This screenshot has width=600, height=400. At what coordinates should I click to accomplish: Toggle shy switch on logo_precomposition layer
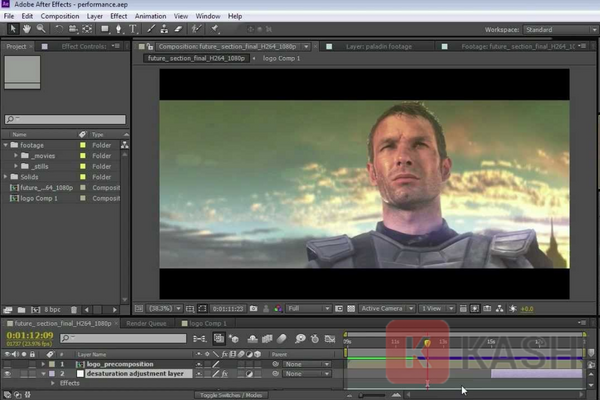pos(199,364)
